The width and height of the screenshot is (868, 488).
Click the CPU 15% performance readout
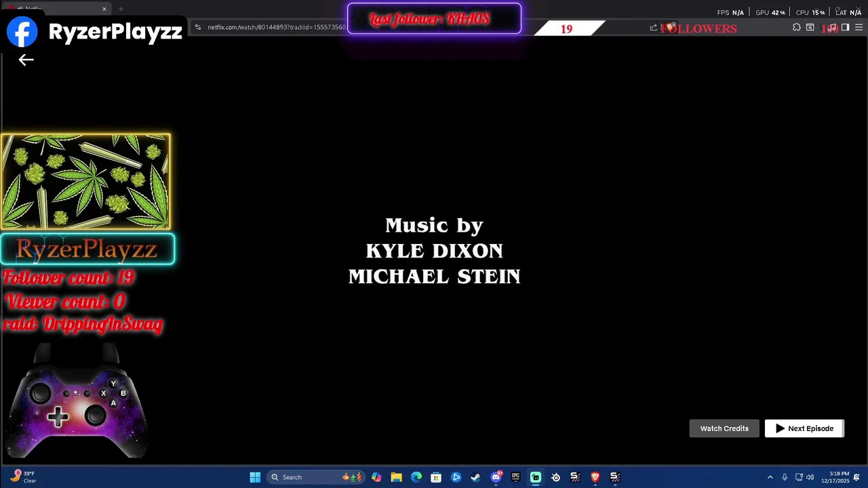810,12
